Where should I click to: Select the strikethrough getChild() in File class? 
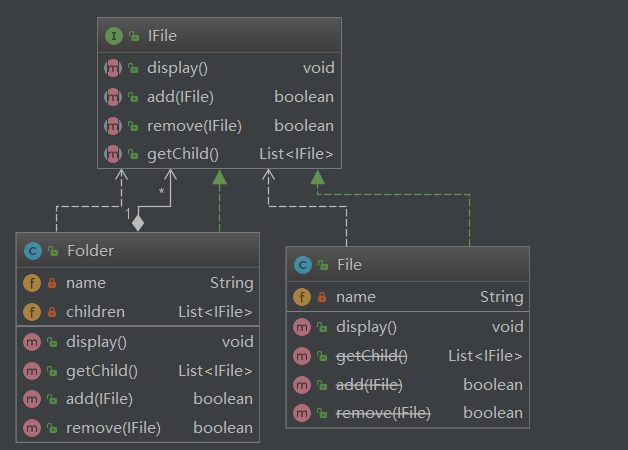pos(372,356)
